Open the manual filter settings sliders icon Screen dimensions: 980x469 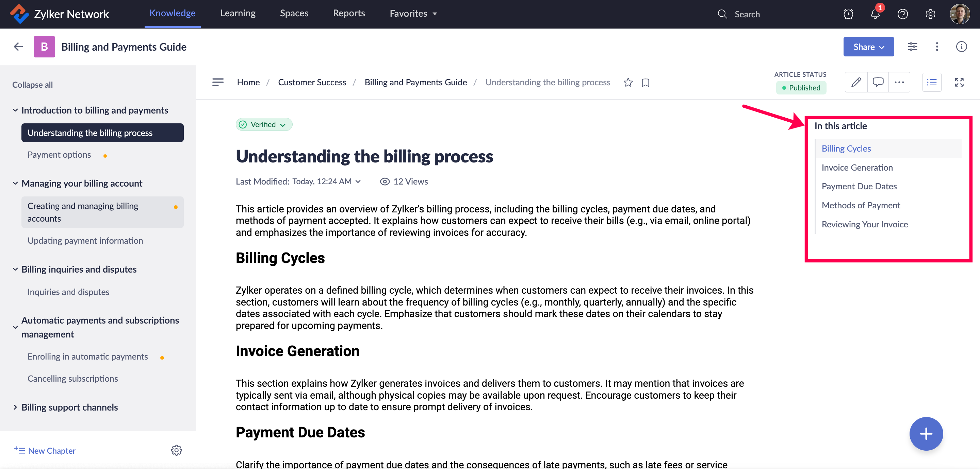pos(912,47)
